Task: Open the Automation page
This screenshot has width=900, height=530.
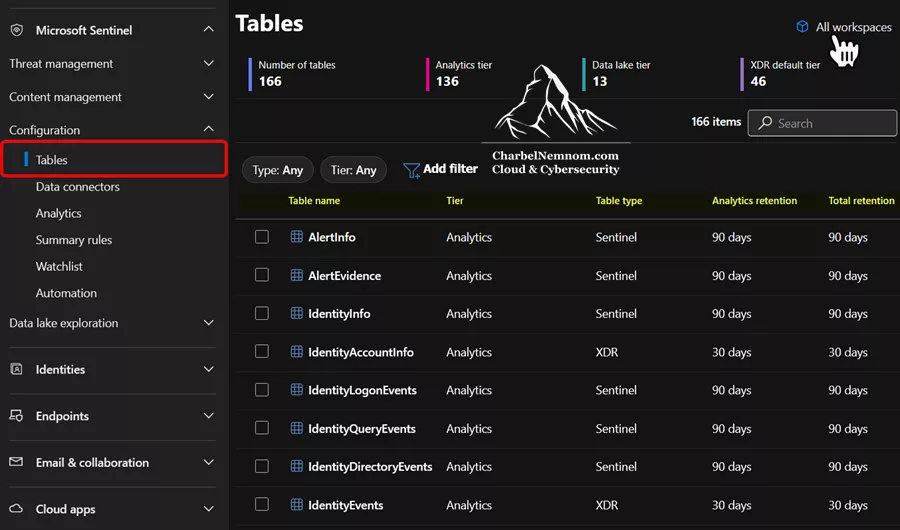Action: pyautogui.click(x=66, y=293)
